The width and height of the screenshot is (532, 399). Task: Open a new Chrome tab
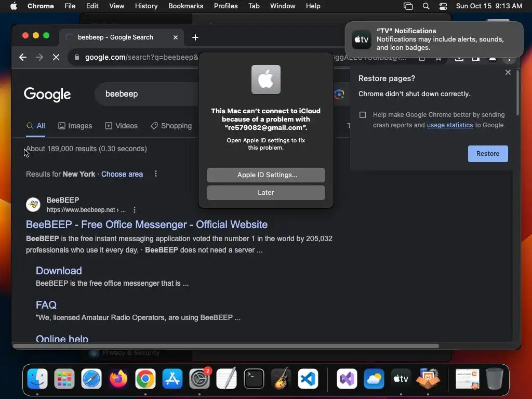coord(195,37)
